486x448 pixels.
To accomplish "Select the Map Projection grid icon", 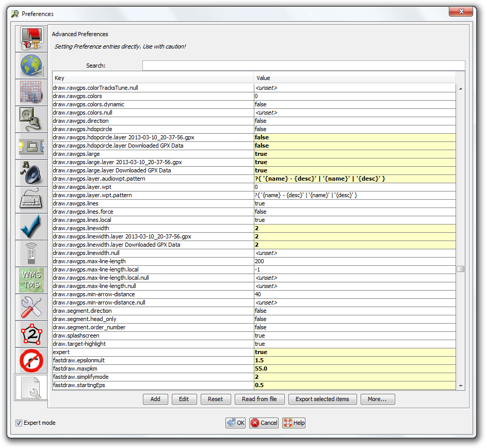I will pyautogui.click(x=31, y=92).
